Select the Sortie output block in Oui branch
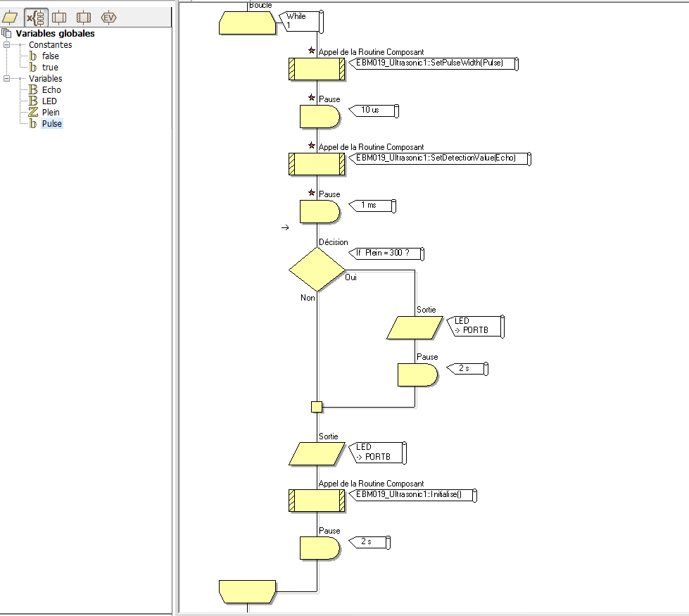The height and width of the screenshot is (616, 689). coord(415,327)
